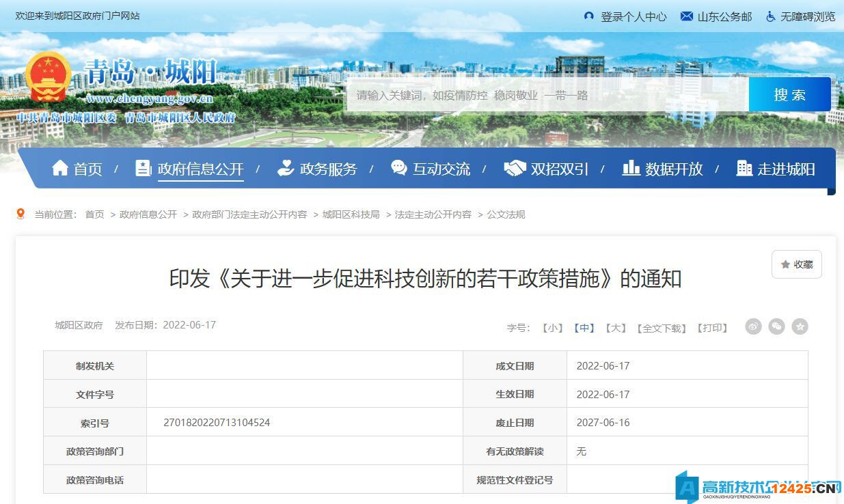The width and height of the screenshot is (844, 504).
Task: Click the chat bubble icon for 互动交流
Action: click(398, 168)
